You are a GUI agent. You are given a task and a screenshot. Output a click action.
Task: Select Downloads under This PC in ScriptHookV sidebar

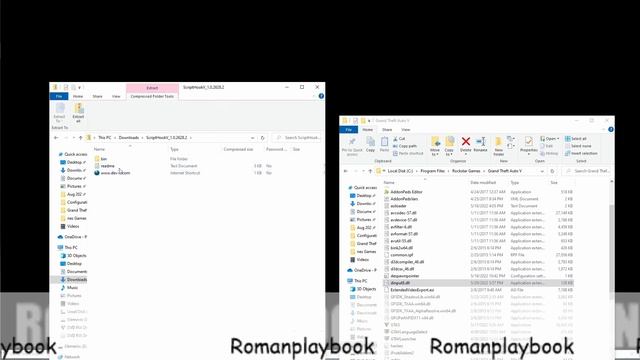tap(73, 280)
